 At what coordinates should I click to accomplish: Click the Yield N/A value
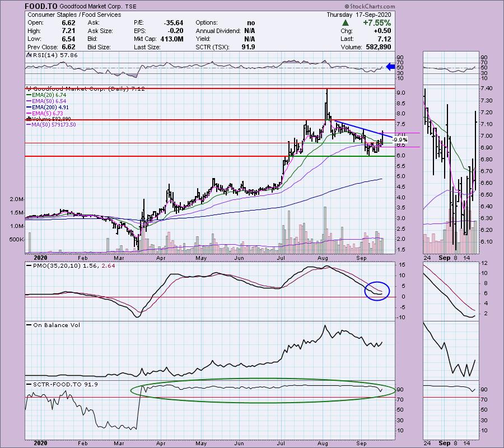[250, 39]
